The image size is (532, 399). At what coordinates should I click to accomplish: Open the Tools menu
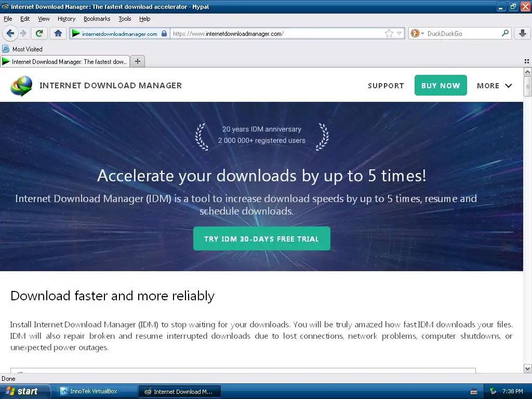(x=125, y=19)
